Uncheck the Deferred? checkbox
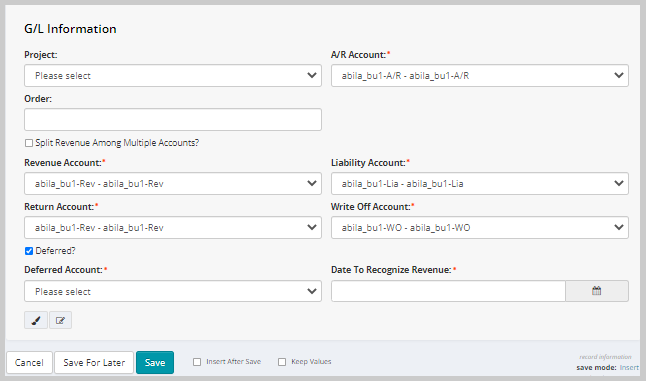Screen dimensions: 646x381 click(29, 251)
